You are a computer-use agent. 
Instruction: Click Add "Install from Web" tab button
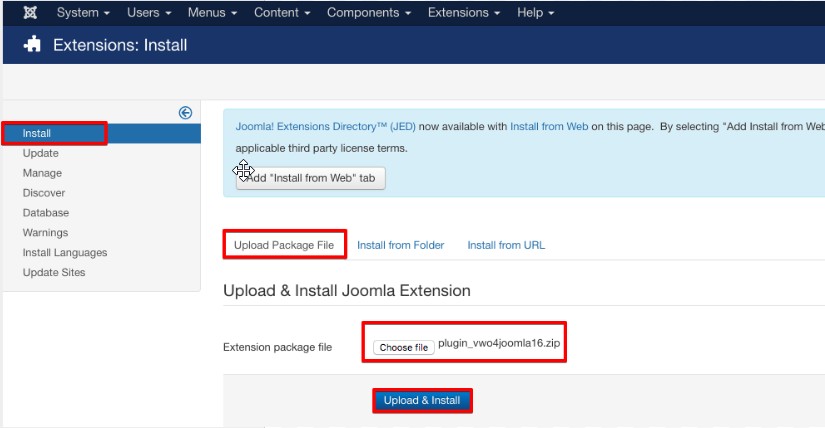(x=310, y=178)
